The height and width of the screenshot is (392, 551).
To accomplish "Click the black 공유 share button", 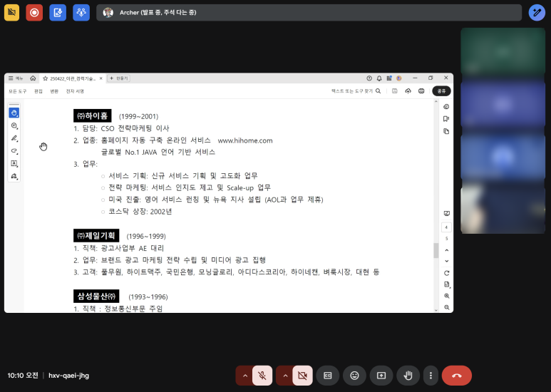I will (x=441, y=91).
